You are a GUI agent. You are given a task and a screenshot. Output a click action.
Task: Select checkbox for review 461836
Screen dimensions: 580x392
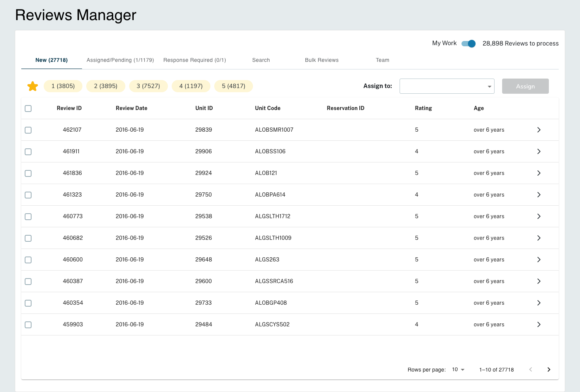28,173
